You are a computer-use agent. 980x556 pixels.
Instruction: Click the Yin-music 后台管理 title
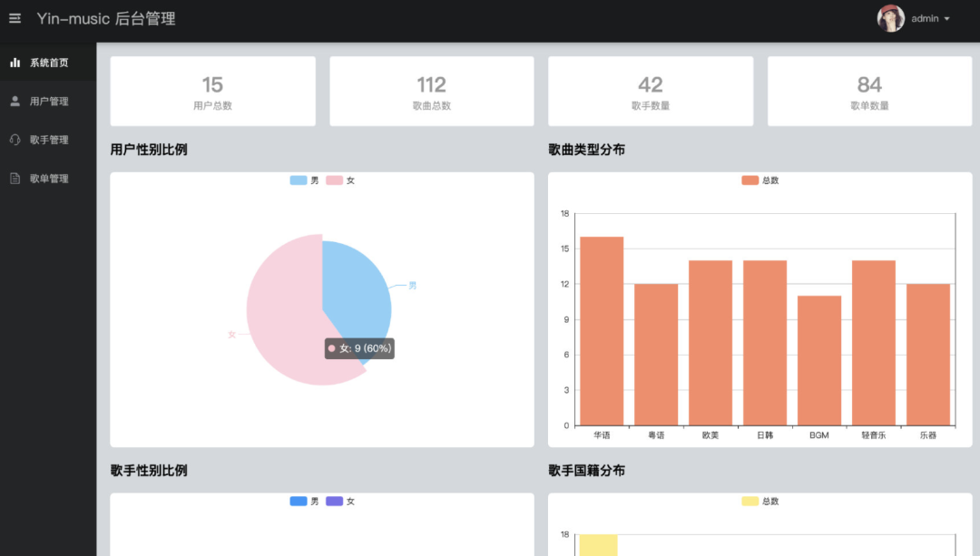pyautogui.click(x=106, y=19)
